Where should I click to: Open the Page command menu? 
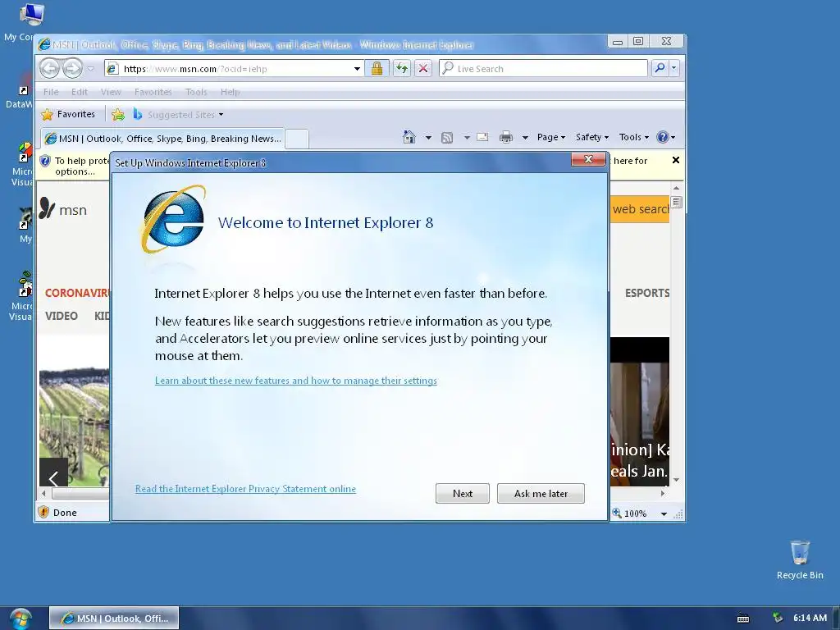pyautogui.click(x=551, y=137)
